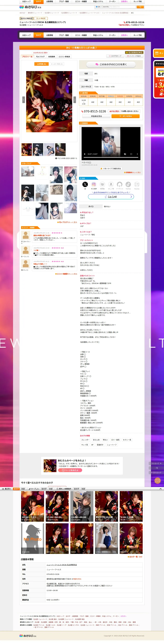Open the first gallery thumbnail below main photo

click(x=27, y=149)
